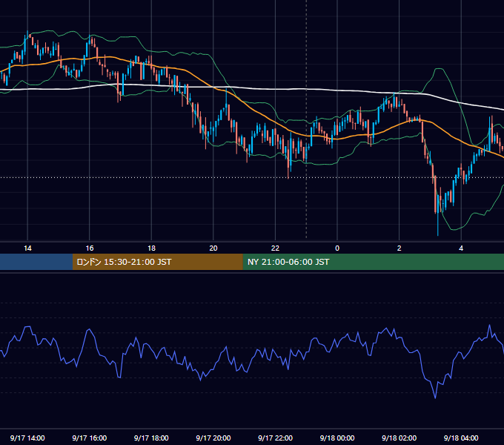Select the 18 hour axis label
This screenshot has width=504, height=445.
click(151, 248)
